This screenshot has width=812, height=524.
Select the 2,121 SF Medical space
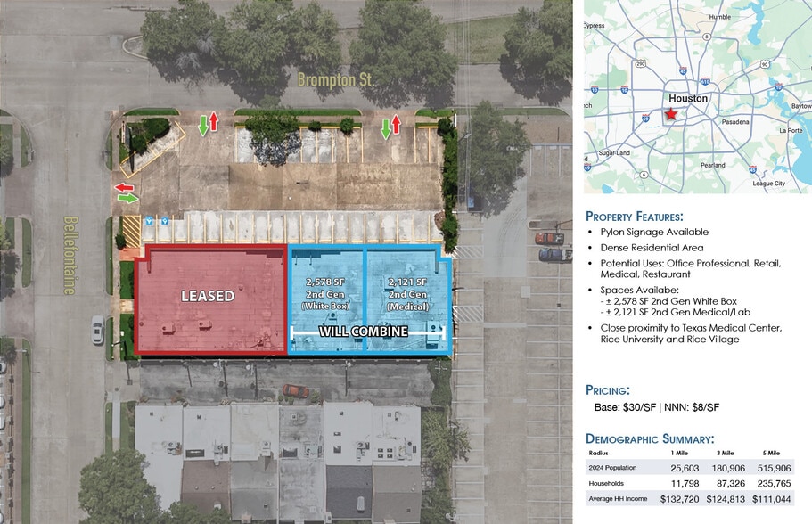pyautogui.click(x=407, y=294)
